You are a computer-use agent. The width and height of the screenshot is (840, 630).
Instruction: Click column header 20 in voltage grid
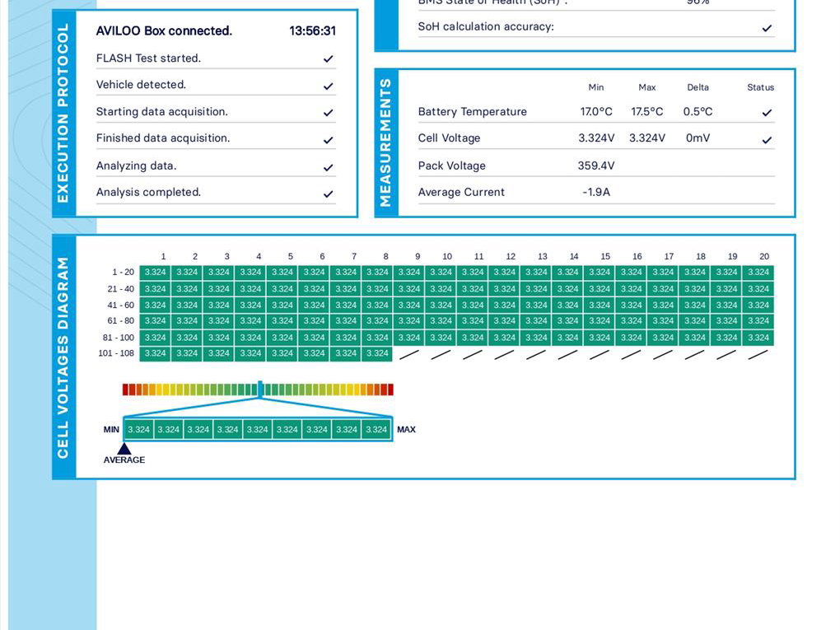(x=764, y=256)
